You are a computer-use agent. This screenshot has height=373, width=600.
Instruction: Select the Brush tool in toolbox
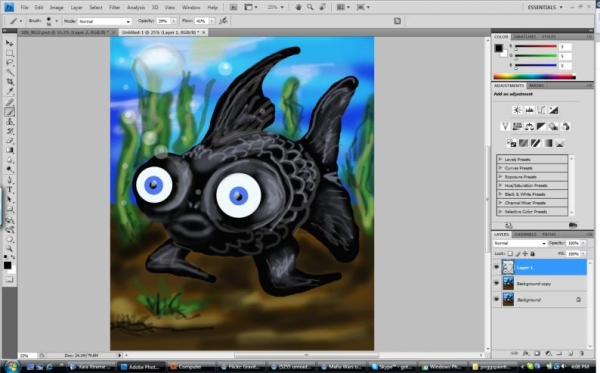pyautogui.click(x=10, y=112)
